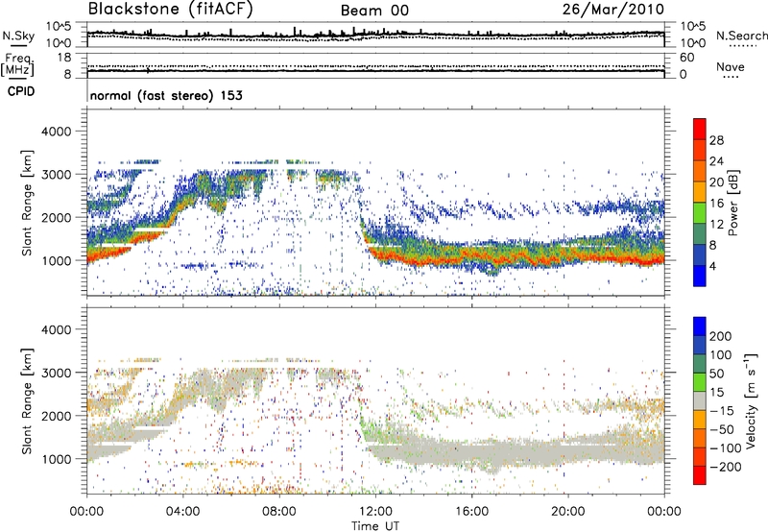The width and height of the screenshot is (768, 532).
Task: Click '4000' on the power panel range axis
Action: tap(56, 132)
